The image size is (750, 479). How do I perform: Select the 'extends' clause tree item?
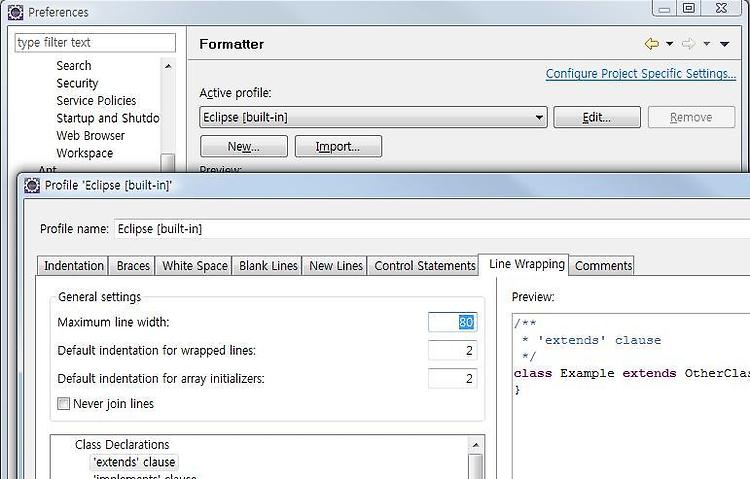point(134,462)
